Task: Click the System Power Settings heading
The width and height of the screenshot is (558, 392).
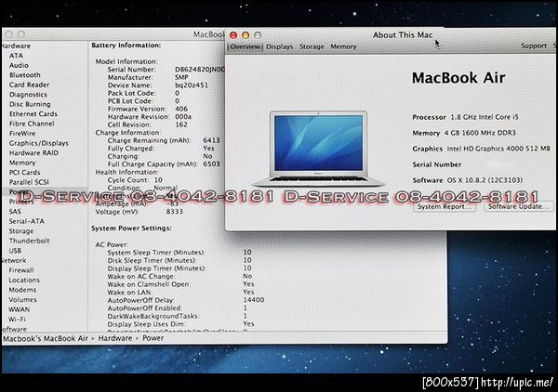Action: point(131,229)
